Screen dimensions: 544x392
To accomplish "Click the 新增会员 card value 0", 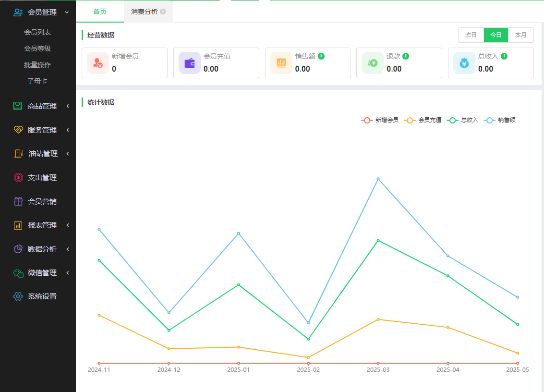I will [x=114, y=69].
